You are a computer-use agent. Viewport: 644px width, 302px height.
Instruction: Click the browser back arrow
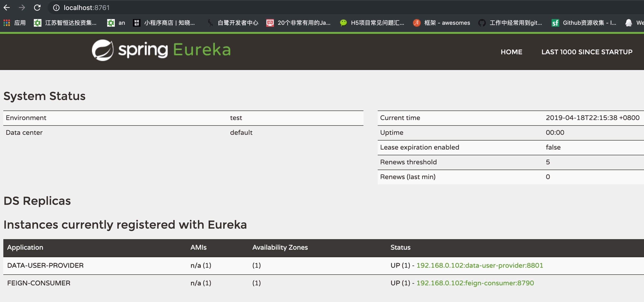coord(7,7)
